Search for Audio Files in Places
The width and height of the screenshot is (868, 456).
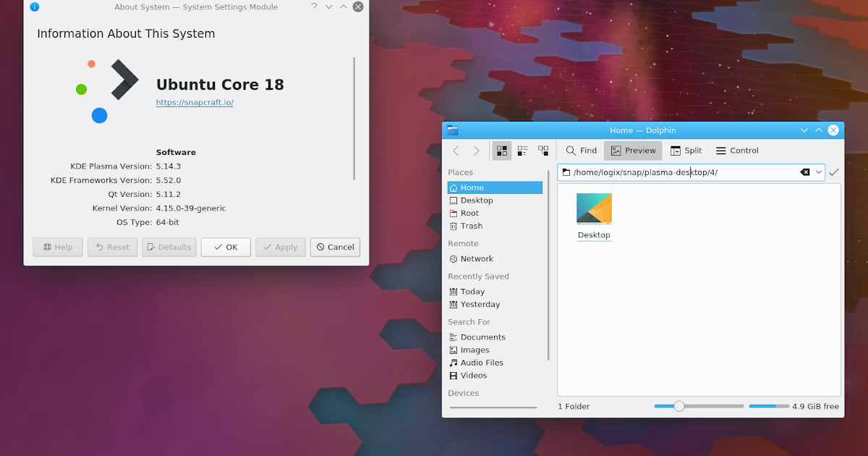[495, 363]
